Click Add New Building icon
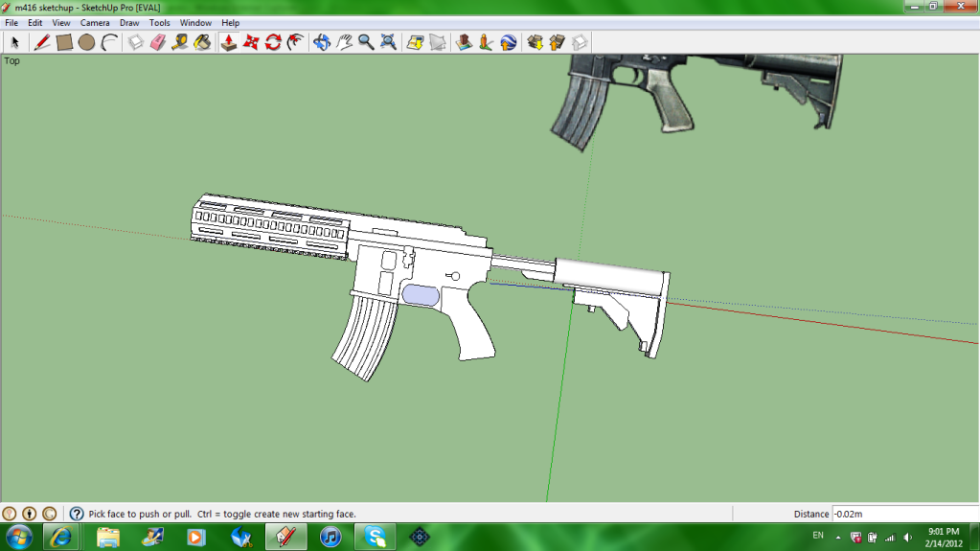The height and width of the screenshot is (551, 980). 464,42
